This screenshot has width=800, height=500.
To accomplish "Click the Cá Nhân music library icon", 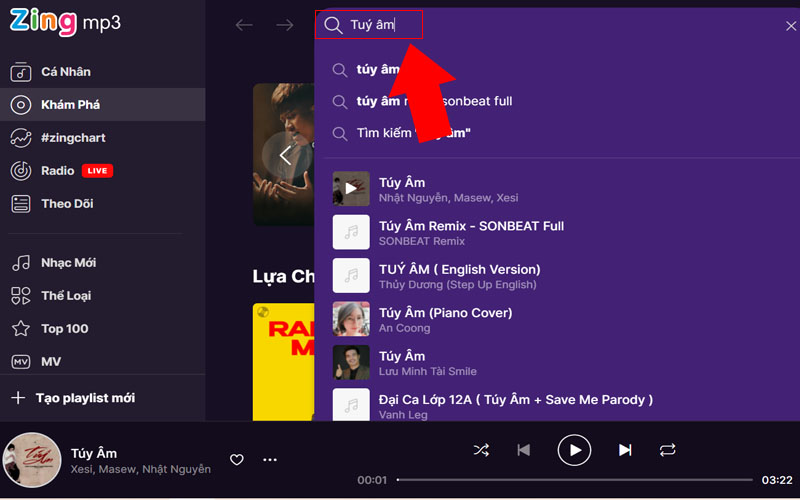I will (x=20, y=72).
